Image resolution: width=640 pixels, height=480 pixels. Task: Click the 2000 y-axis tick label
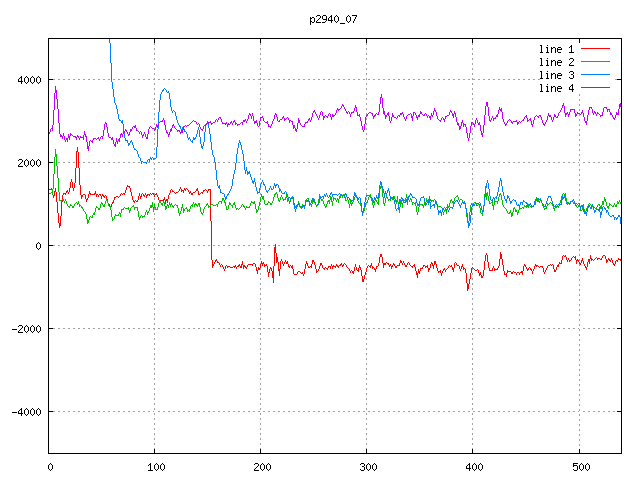(x=28, y=163)
